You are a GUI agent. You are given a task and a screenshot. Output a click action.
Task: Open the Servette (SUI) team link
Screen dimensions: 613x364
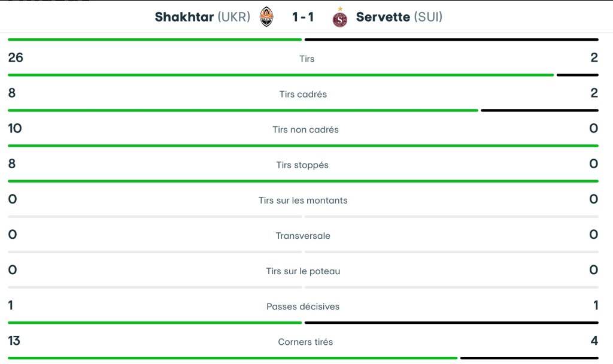pyautogui.click(x=399, y=17)
